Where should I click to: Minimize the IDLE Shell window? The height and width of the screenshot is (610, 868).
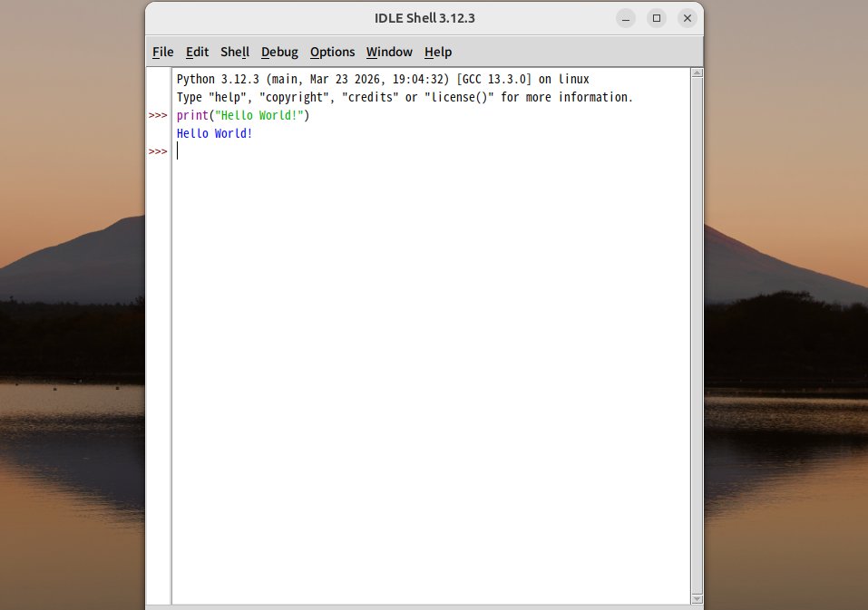pos(626,18)
